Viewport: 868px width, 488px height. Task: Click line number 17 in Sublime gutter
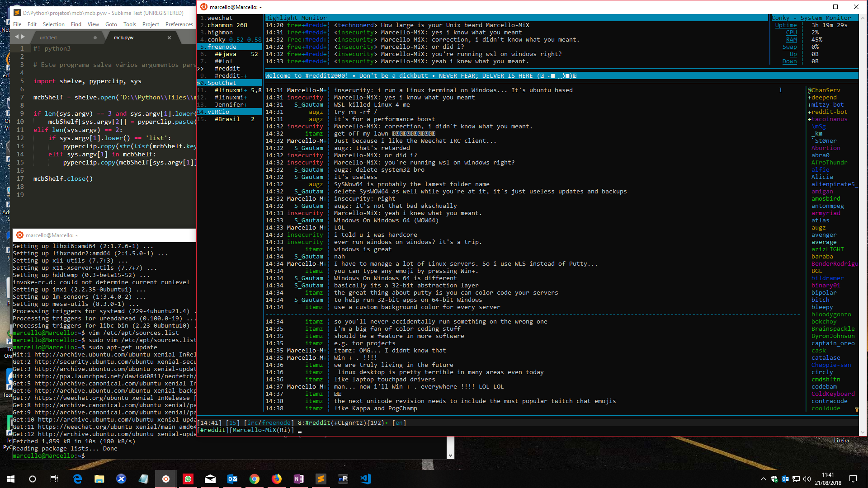pyautogui.click(x=20, y=179)
